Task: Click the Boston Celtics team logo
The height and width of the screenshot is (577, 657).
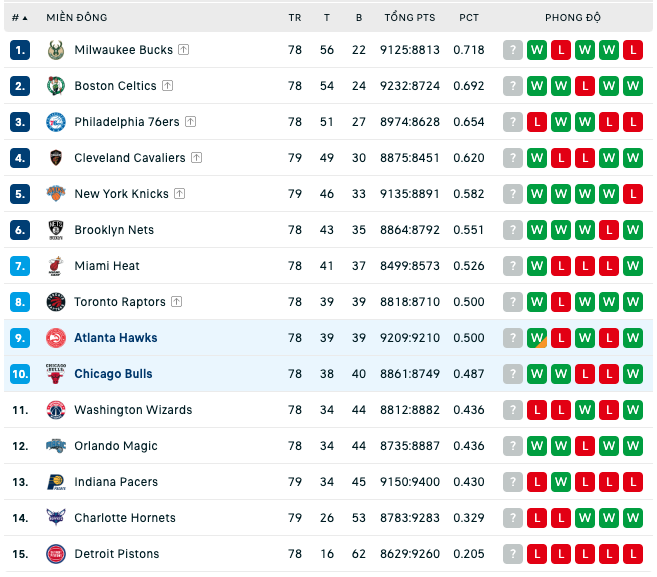Action: [56, 86]
